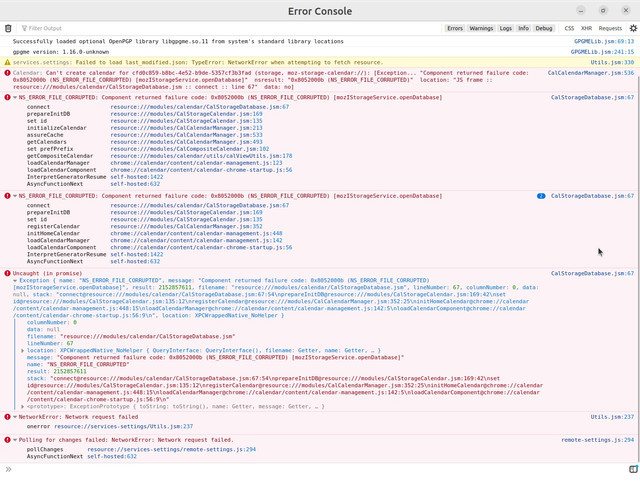Screen dimensions: 640x485
Task: Click the 'data: null' property row
Action: tap(43, 329)
